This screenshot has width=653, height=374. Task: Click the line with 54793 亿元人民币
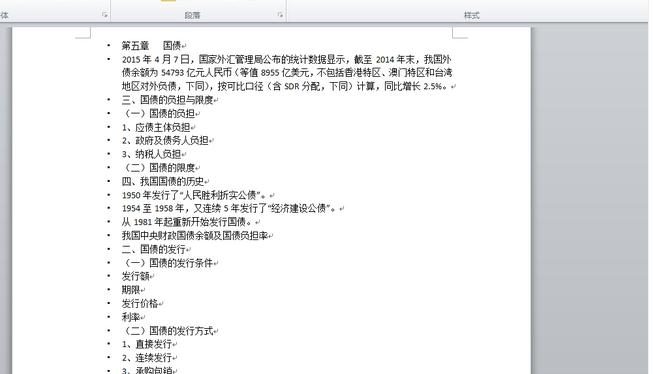coord(287,72)
